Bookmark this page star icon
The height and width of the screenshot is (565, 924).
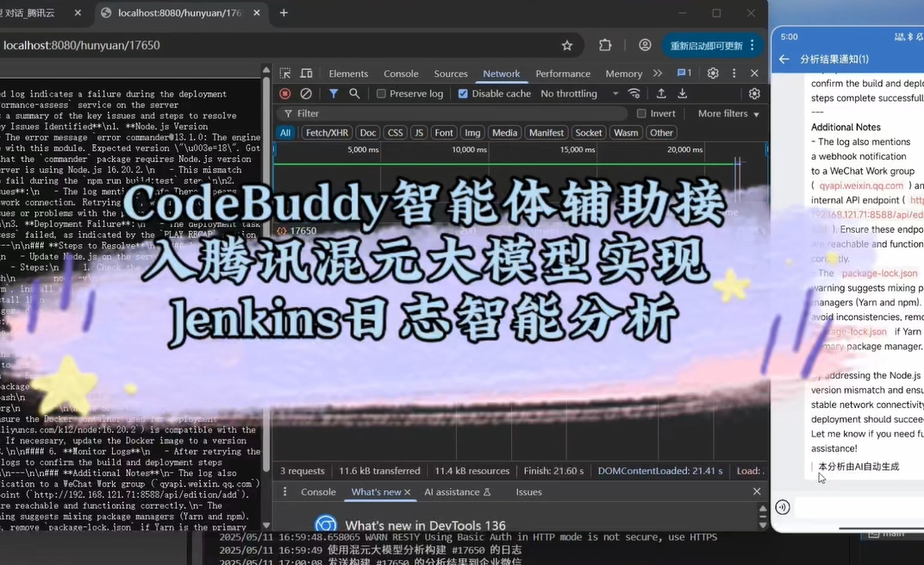point(567,46)
